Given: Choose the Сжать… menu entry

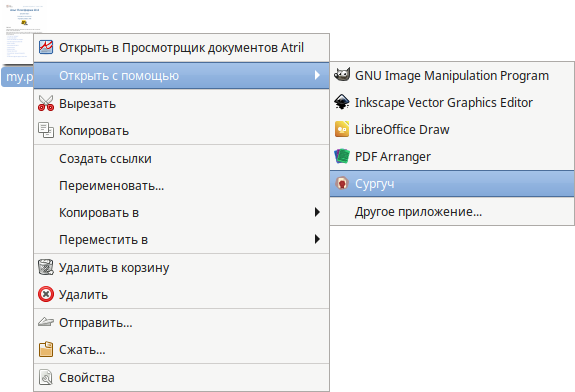Looking at the screenshot, I should [x=182, y=350].
